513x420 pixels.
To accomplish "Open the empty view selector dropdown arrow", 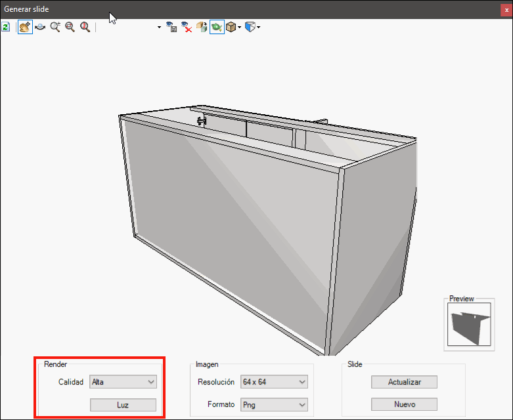I will (159, 27).
